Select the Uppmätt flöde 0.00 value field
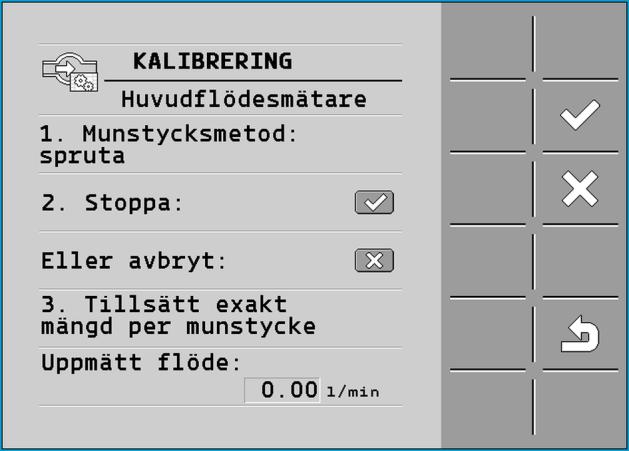 click(x=282, y=390)
